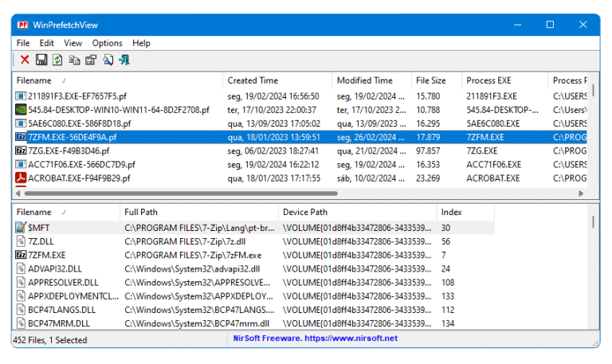The width and height of the screenshot is (612, 364).
Task: Select the 7ZG.EXE-F49B3D46.pf row
Action: click(x=69, y=151)
